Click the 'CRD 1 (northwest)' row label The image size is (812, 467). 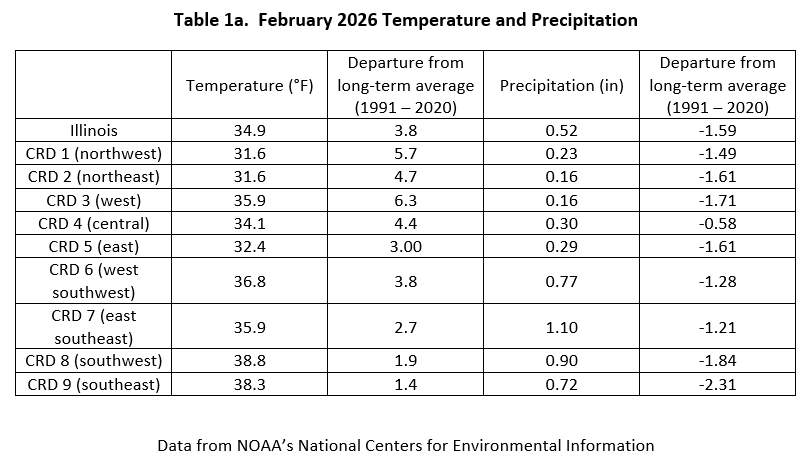click(x=95, y=151)
